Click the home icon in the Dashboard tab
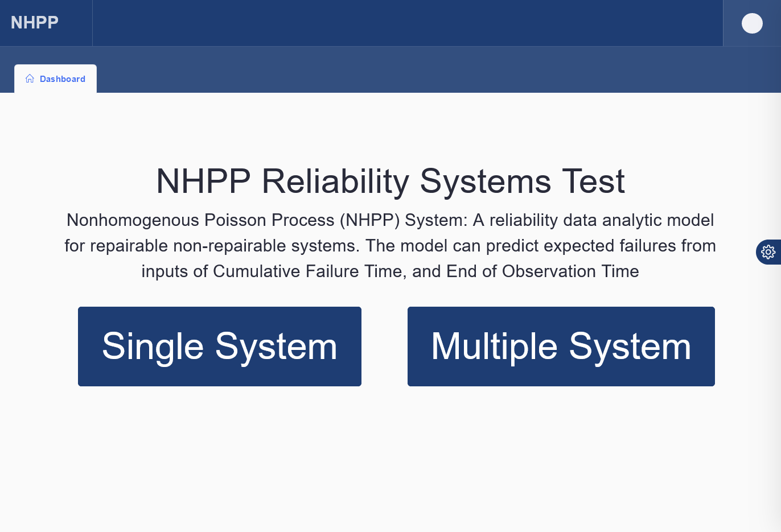Image resolution: width=781 pixels, height=532 pixels. [30, 79]
